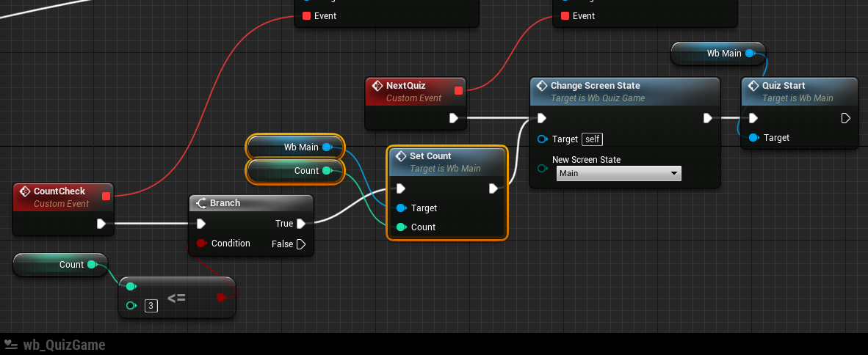
Task: Select the Quiz Start node header
Action: 800,91
